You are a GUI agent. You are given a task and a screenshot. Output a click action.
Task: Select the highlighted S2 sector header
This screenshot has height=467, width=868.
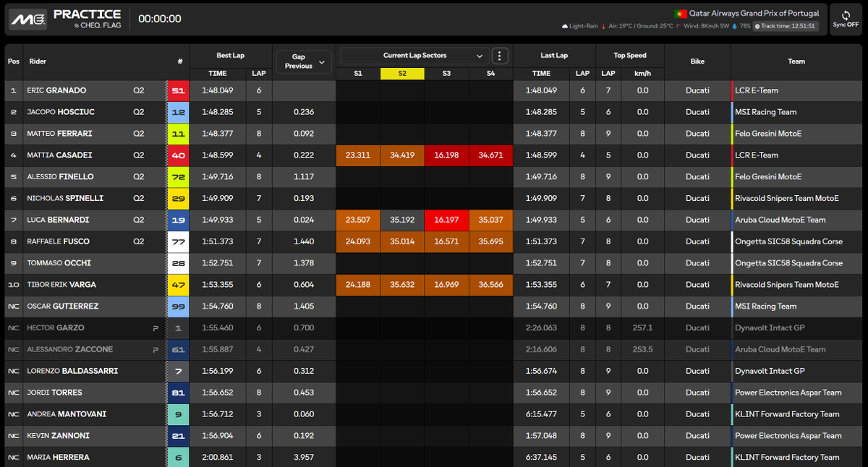pos(402,74)
